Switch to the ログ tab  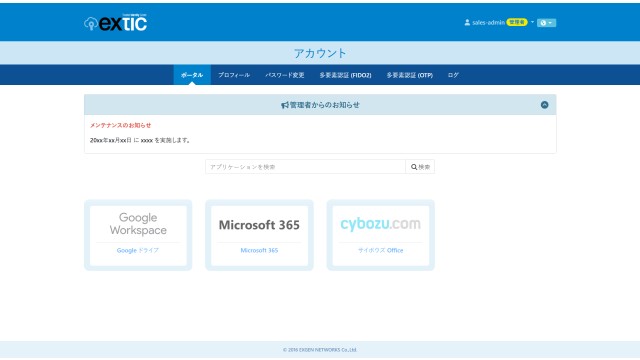point(453,75)
